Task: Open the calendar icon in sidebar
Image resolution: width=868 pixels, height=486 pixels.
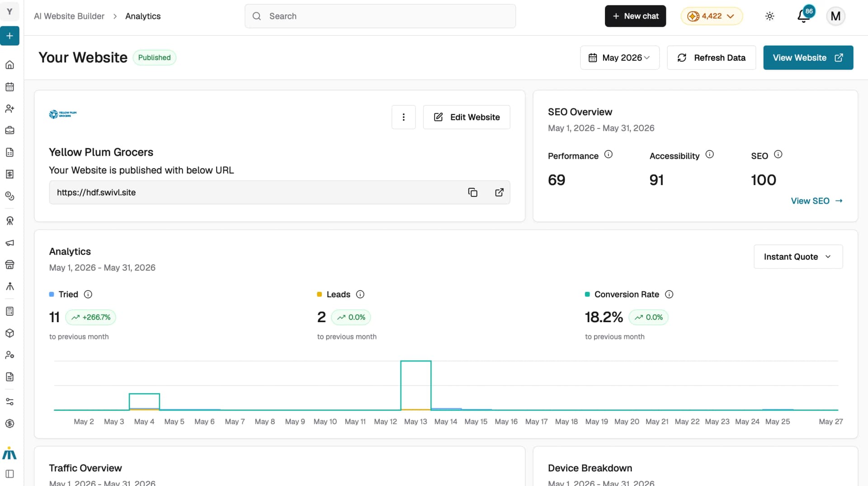Action: (x=9, y=87)
